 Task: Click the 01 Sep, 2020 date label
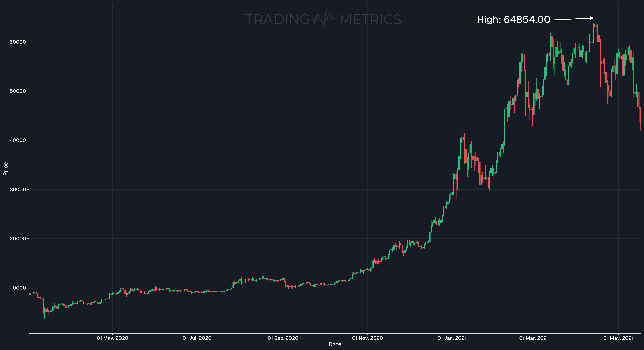[x=283, y=338]
